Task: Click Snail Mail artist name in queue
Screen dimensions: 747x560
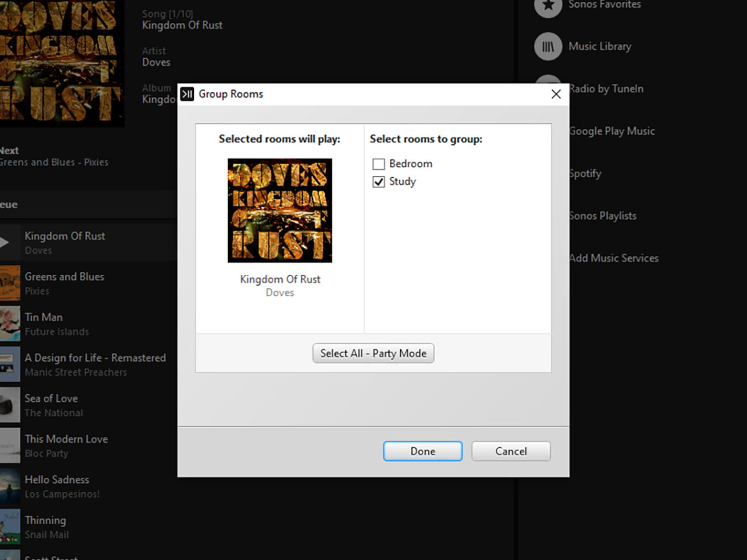Action: click(47, 535)
